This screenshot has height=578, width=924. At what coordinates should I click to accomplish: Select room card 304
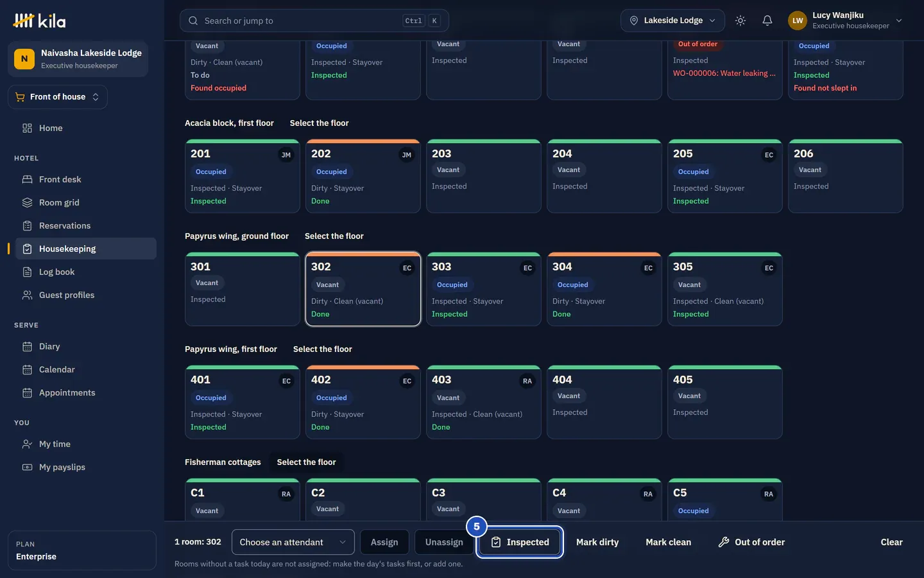[x=604, y=289]
